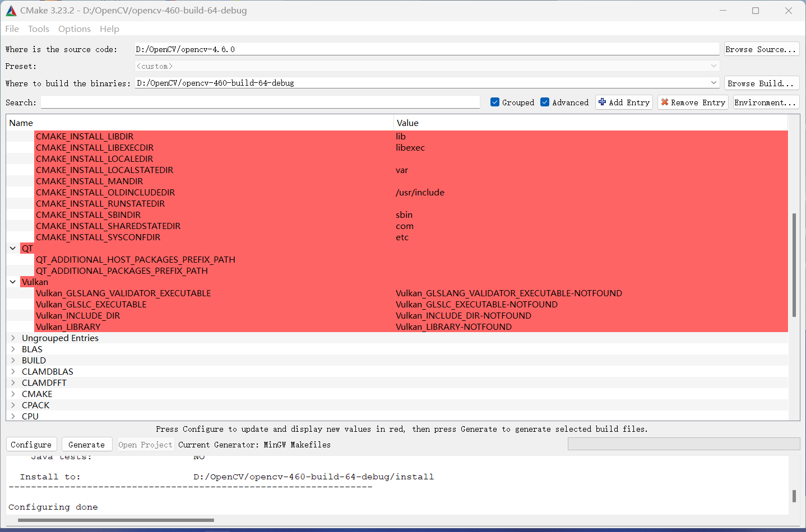Click the Browse Source button
Viewport: 806px width, 532px height.
pyautogui.click(x=761, y=49)
